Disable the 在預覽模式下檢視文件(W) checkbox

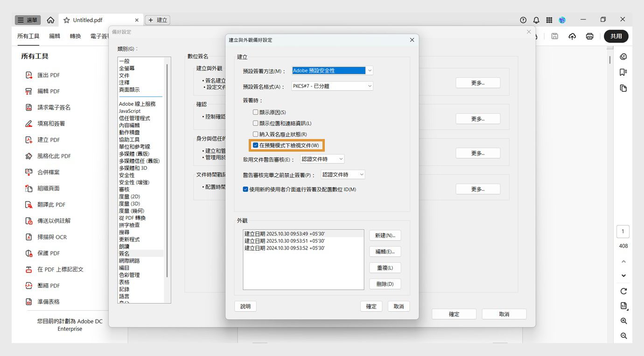(x=255, y=145)
